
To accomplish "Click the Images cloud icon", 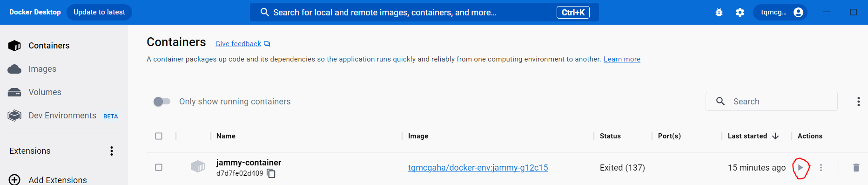I will [14, 69].
